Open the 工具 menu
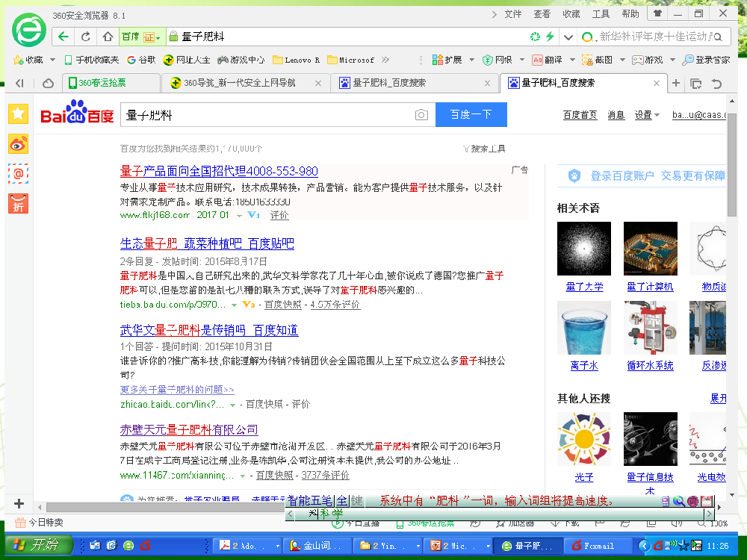The image size is (747, 560). (x=601, y=14)
